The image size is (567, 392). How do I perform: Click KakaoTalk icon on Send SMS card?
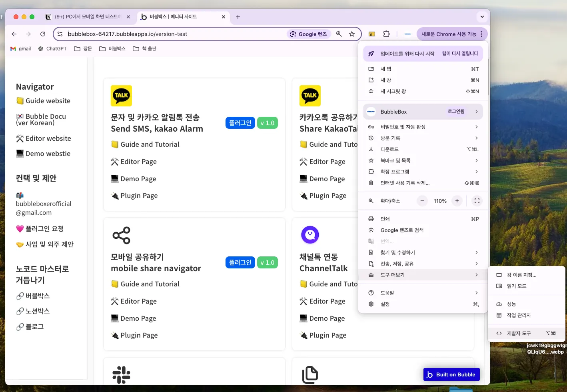coord(121,96)
